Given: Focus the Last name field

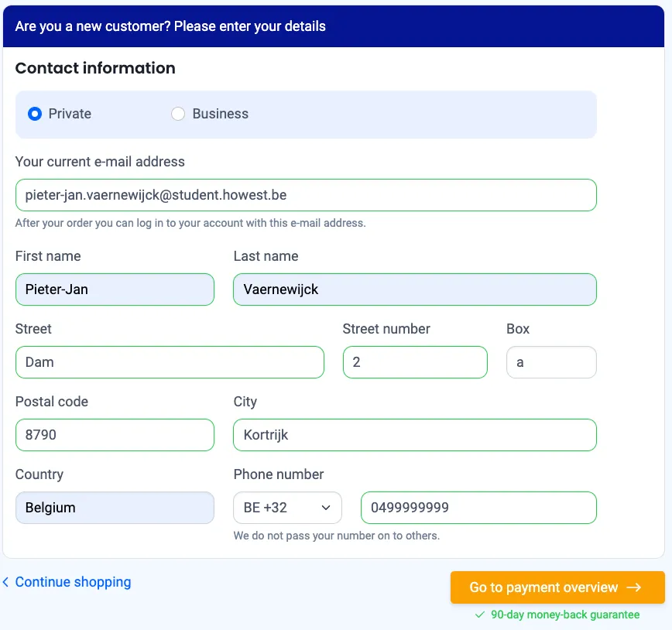Looking at the screenshot, I should [x=415, y=289].
